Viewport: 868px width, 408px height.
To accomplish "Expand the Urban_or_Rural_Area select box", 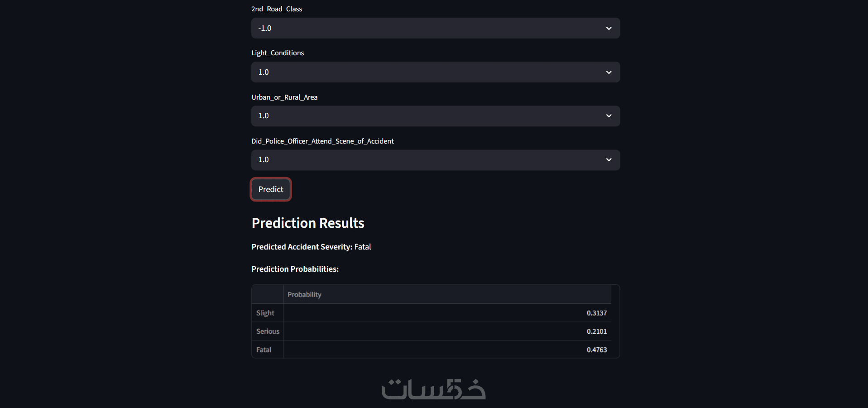I will pos(426,116).
